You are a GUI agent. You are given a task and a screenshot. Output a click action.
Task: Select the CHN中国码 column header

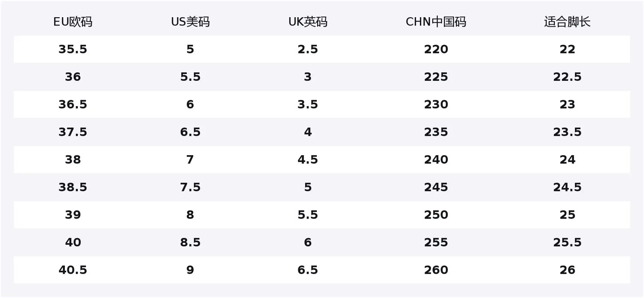pos(436,22)
